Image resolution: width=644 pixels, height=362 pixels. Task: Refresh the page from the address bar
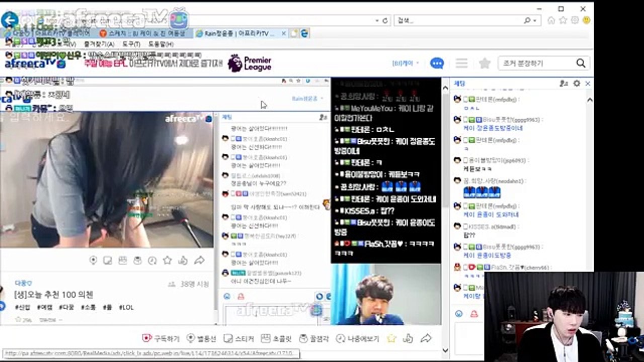[385, 21]
